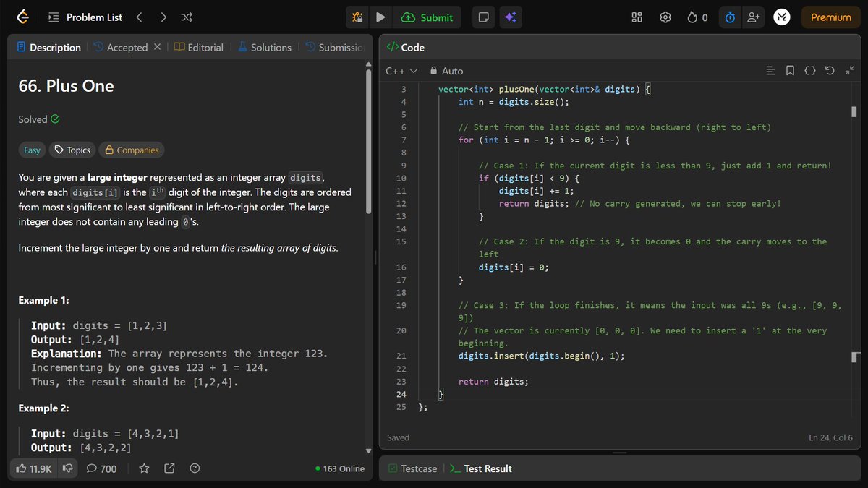868x488 pixels.
Task: Switch to the Solutions tab
Action: click(x=264, y=48)
